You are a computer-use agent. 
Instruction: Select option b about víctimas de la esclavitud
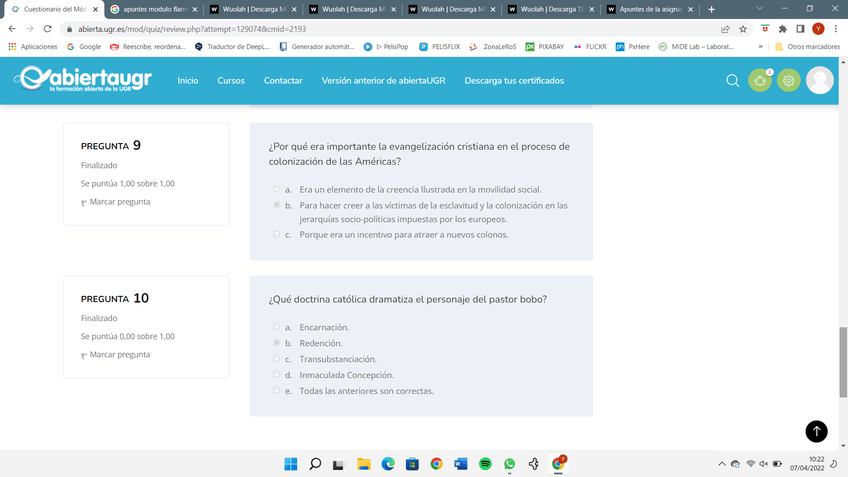tap(276, 205)
